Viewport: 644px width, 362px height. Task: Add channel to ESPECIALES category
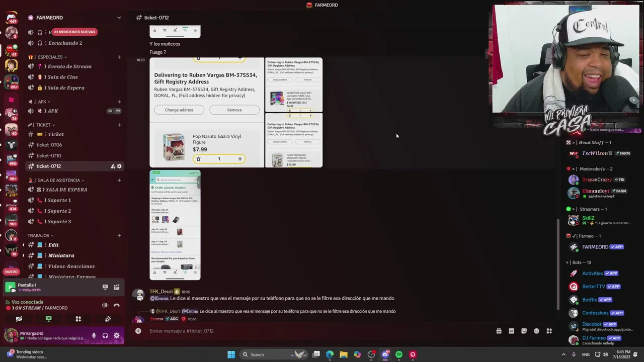coord(119,57)
